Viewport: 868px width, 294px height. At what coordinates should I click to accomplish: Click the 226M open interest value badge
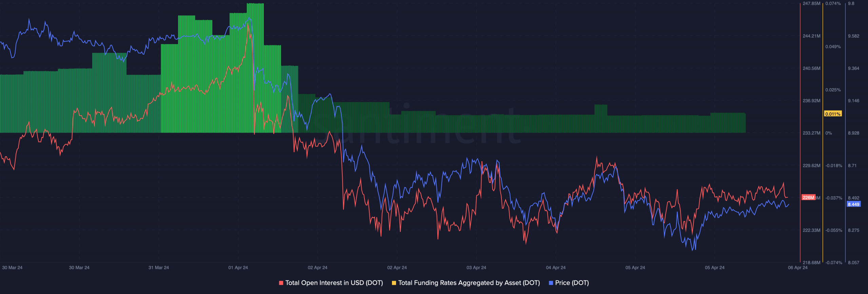(808, 198)
